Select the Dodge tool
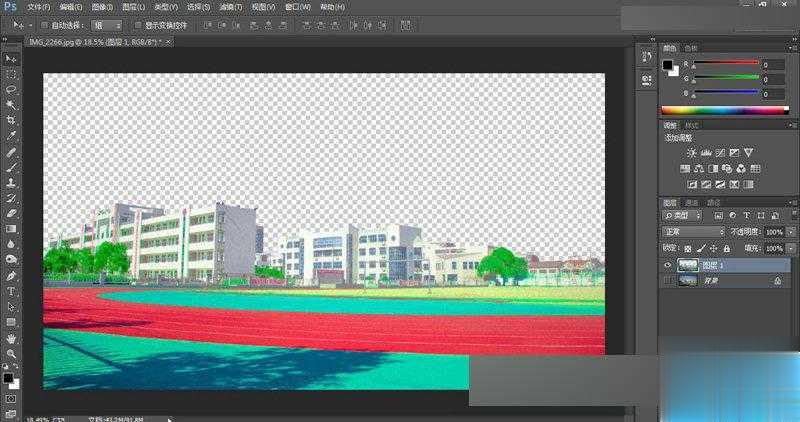800x422 pixels. (x=11, y=260)
